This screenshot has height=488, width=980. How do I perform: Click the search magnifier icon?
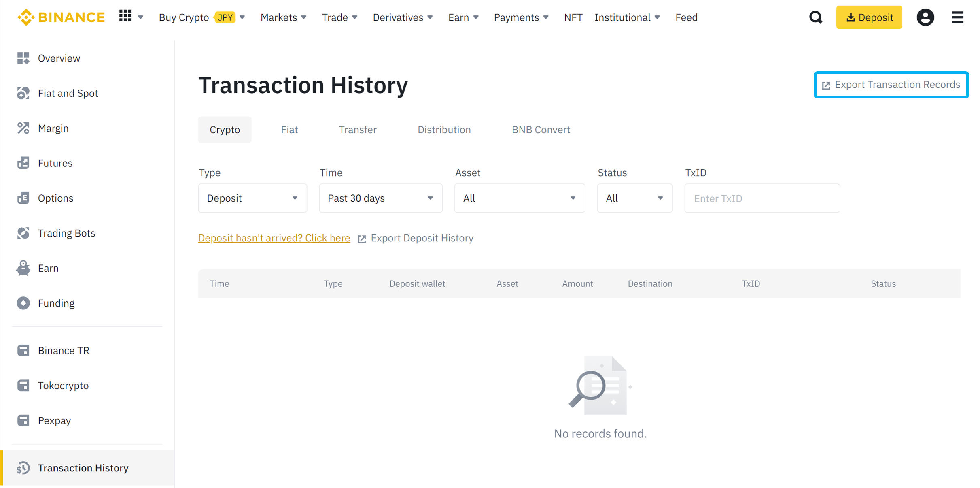click(x=816, y=17)
